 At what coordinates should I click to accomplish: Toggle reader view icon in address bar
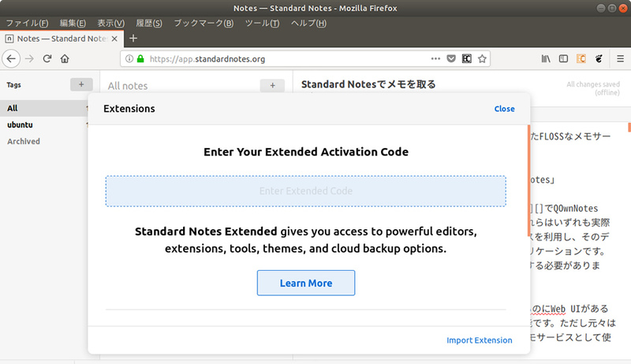pyautogui.click(x=466, y=58)
